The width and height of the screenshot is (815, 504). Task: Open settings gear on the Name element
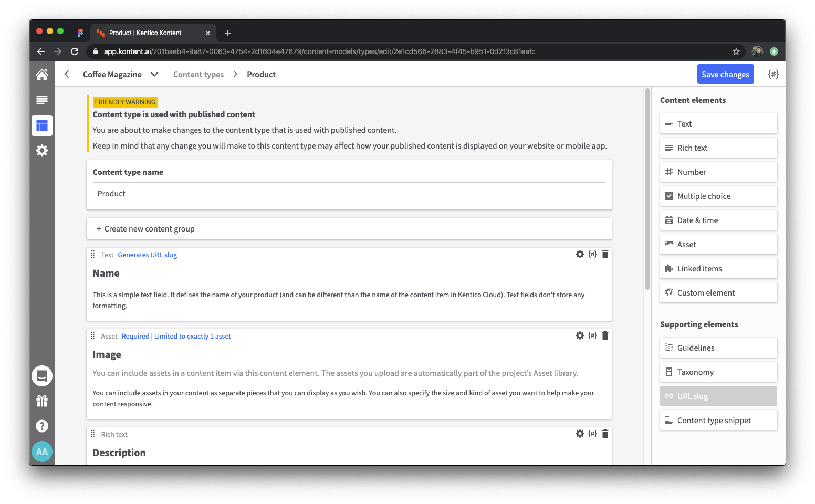click(580, 254)
